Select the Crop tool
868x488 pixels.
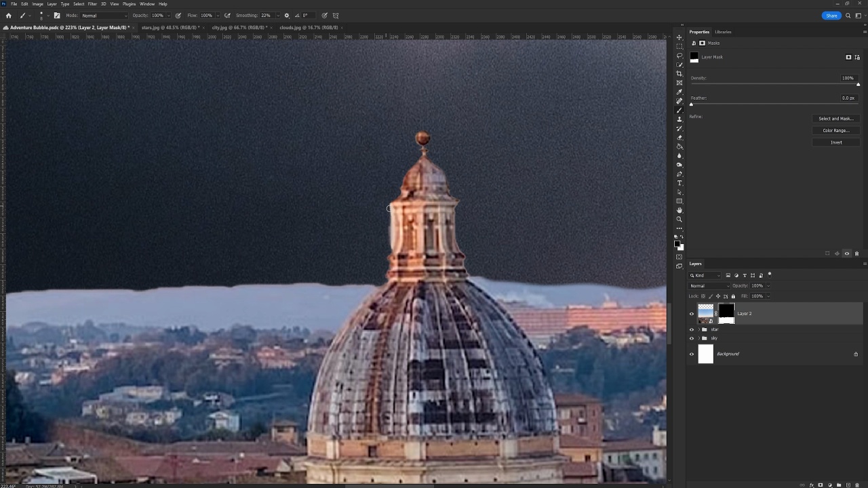tap(679, 74)
